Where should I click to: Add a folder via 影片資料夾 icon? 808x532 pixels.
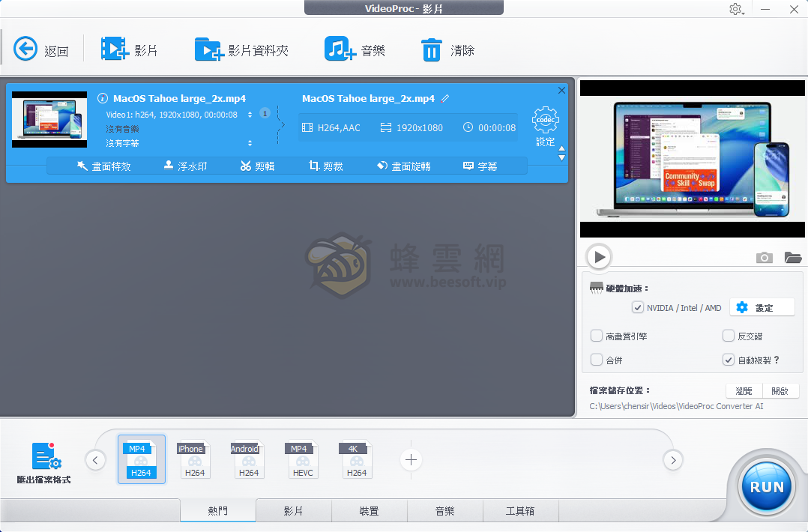click(x=208, y=49)
